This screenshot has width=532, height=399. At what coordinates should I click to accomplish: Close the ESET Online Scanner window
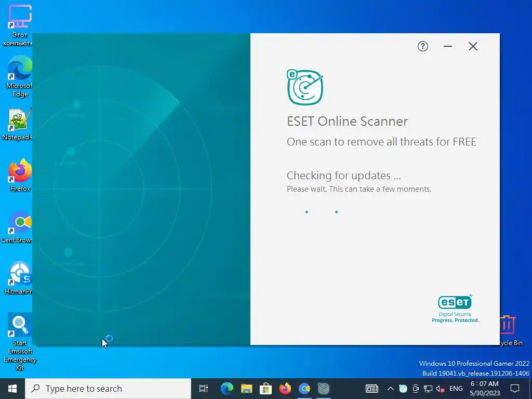473,46
